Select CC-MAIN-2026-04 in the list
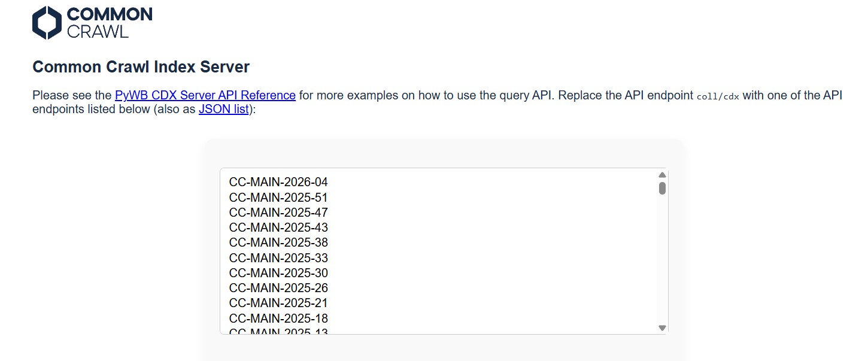Screen dimensions: 868x361 click(278, 182)
